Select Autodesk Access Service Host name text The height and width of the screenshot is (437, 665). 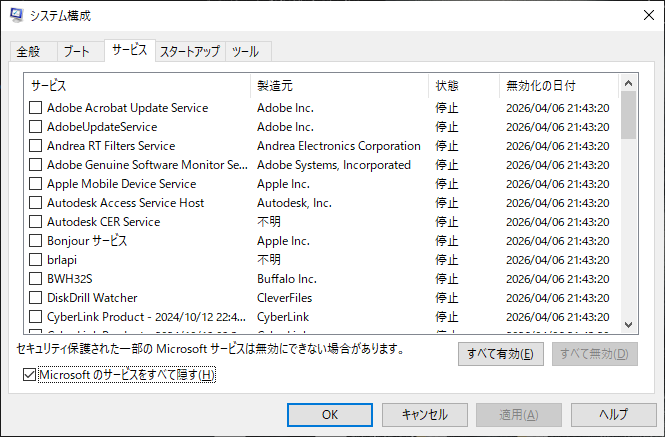coord(126,203)
